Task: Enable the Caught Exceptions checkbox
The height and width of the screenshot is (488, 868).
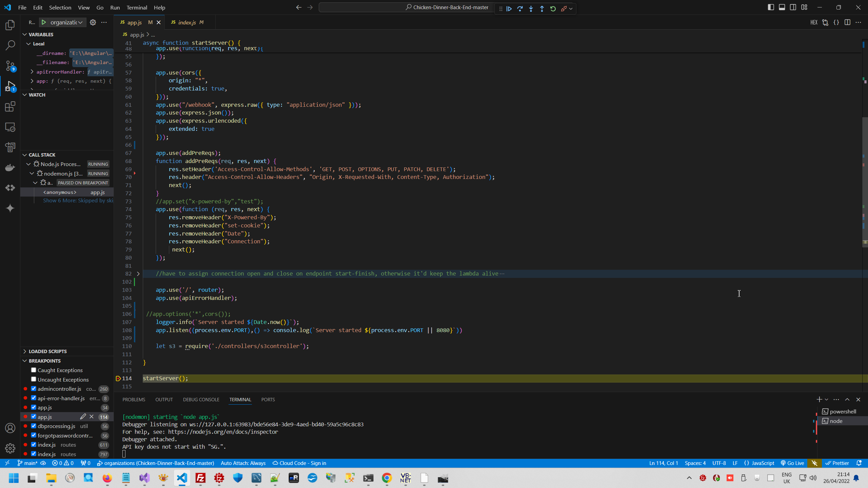Action: point(34,370)
